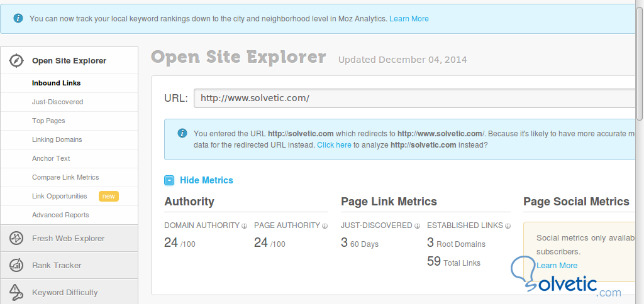Click the info icon in top announcement banner
The height and width of the screenshot is (304, 644).
click(x=18, y=18)
